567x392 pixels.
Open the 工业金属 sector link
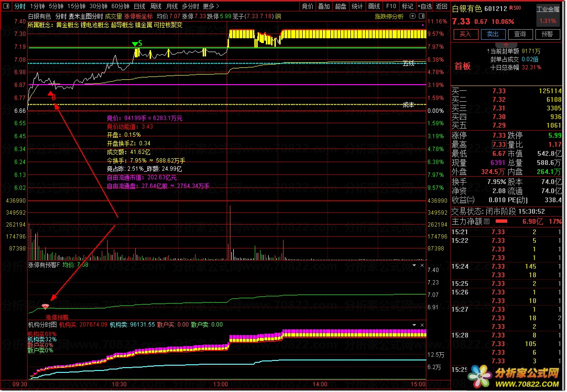tap(548, 10)
